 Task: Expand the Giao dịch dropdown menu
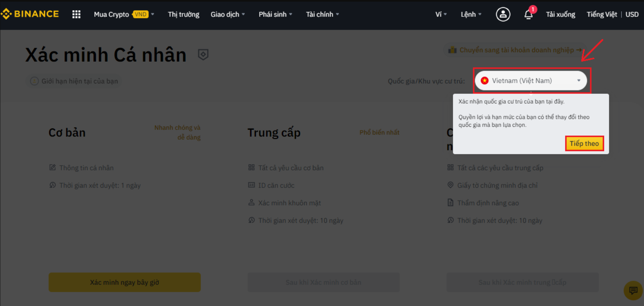(228, 14)
